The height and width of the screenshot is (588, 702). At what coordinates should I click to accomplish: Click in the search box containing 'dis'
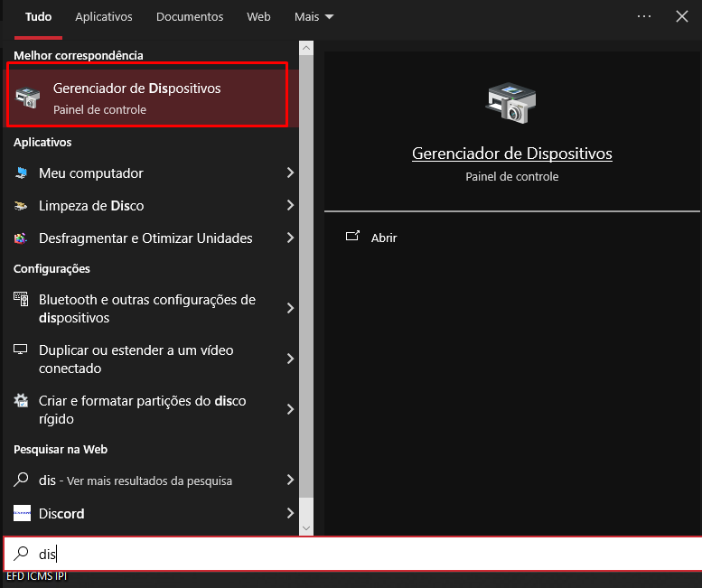tap(352, 554)
